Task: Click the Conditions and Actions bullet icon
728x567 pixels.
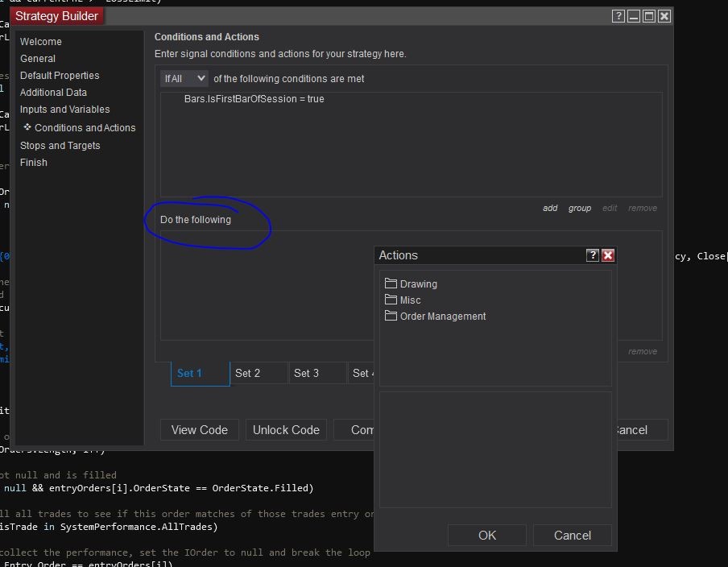Action: 27,126
